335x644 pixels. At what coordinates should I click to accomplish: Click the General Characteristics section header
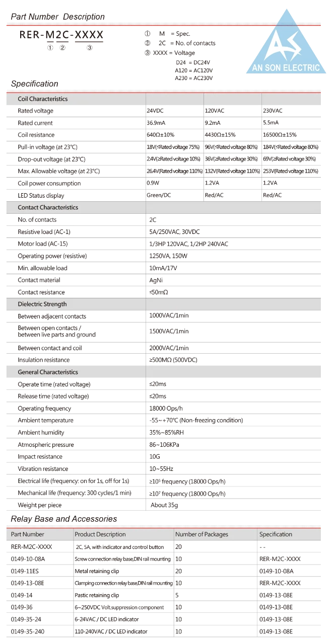tap(48, 372)
